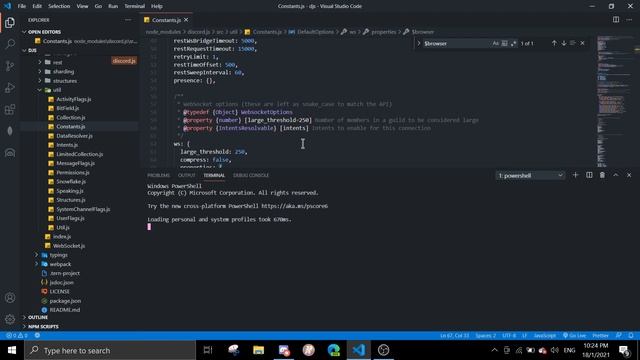
Task: Open File Explorer from taskbar
Action: (258, 350)
